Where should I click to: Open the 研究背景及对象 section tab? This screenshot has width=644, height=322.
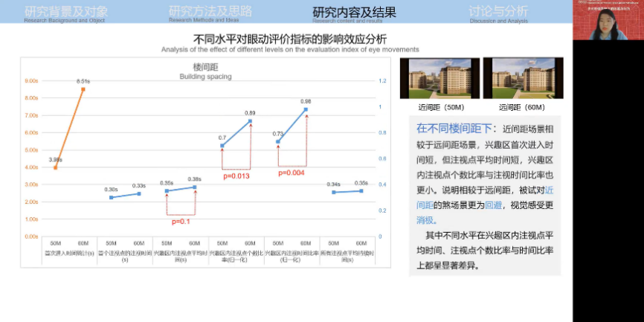click(66, 13)
